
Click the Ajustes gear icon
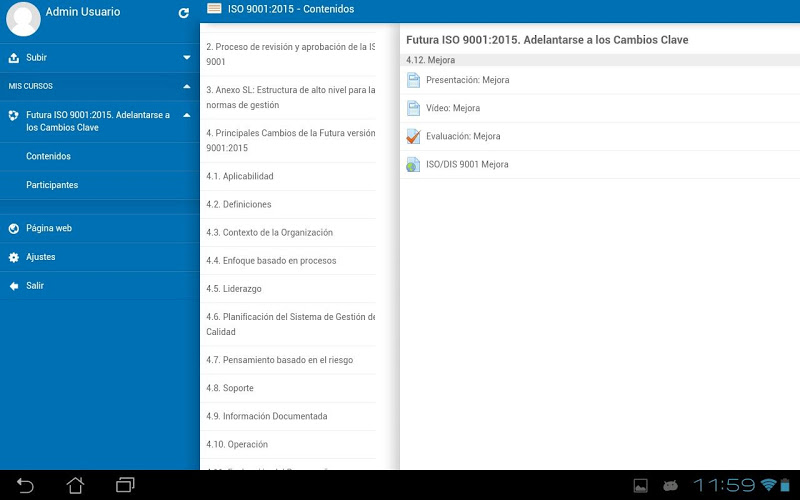[14, 257]
